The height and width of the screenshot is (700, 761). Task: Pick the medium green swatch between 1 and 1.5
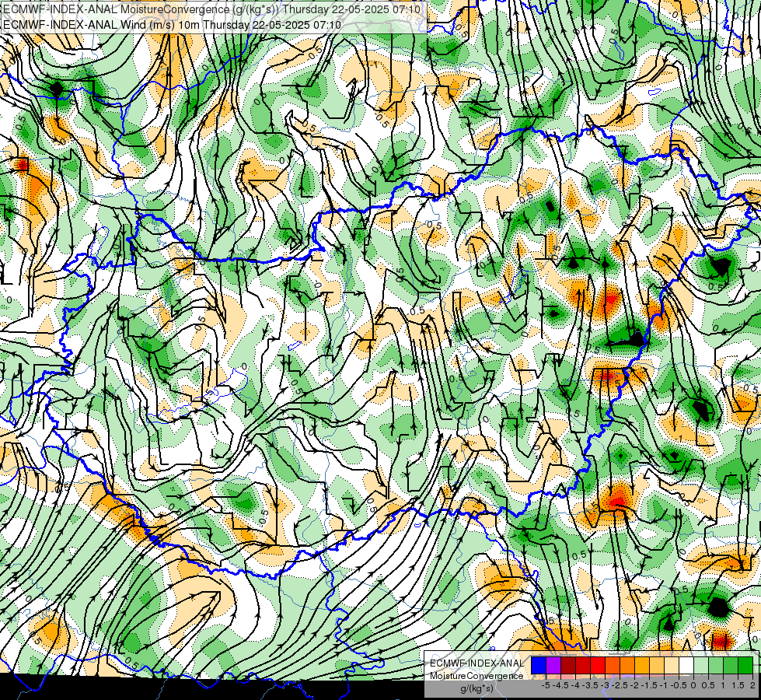pos(731,665)
